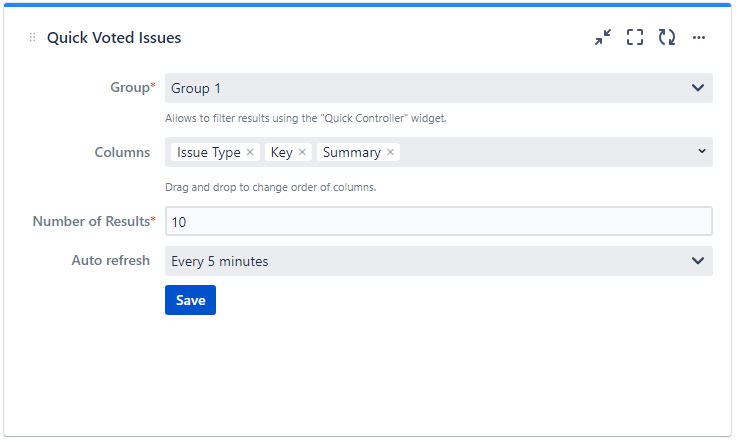Click the Group field label
This screenshot has width=736, height=440.
[x=131, y=88]
